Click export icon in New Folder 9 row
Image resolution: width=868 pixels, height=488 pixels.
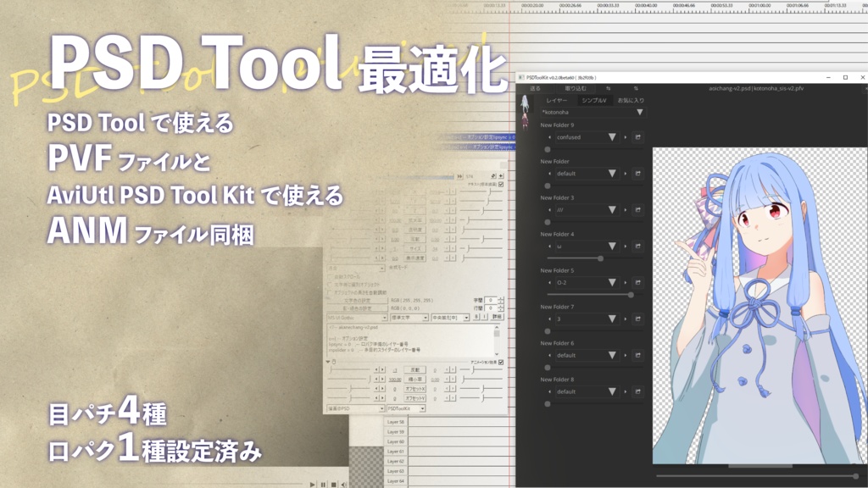[x=637, y=137]
